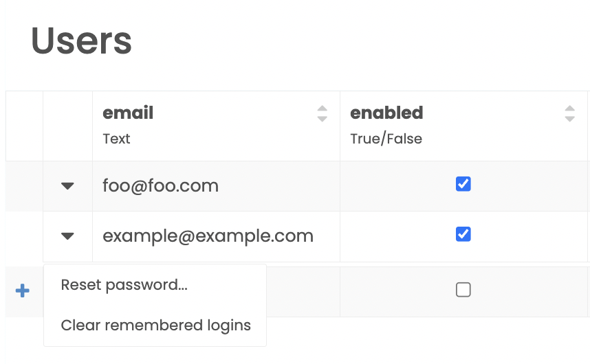Screen dimensions: 590x364
Task: Tick the empty enabled checkbox in the new row
Action: coord(463,290)
